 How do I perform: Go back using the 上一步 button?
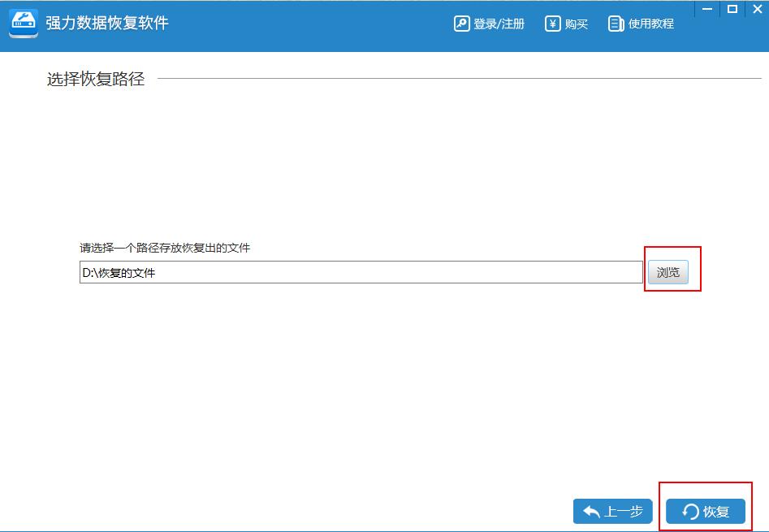pos(612,512)
